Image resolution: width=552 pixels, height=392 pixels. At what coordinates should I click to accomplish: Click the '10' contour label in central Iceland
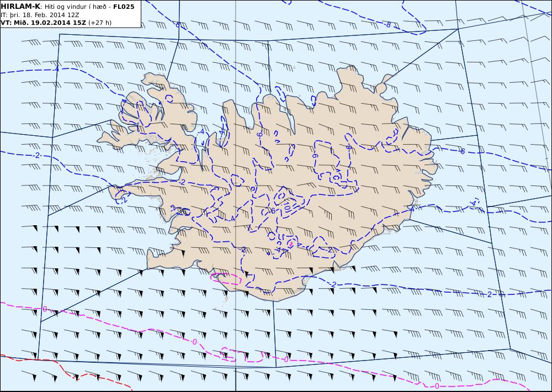pos(286,206)
